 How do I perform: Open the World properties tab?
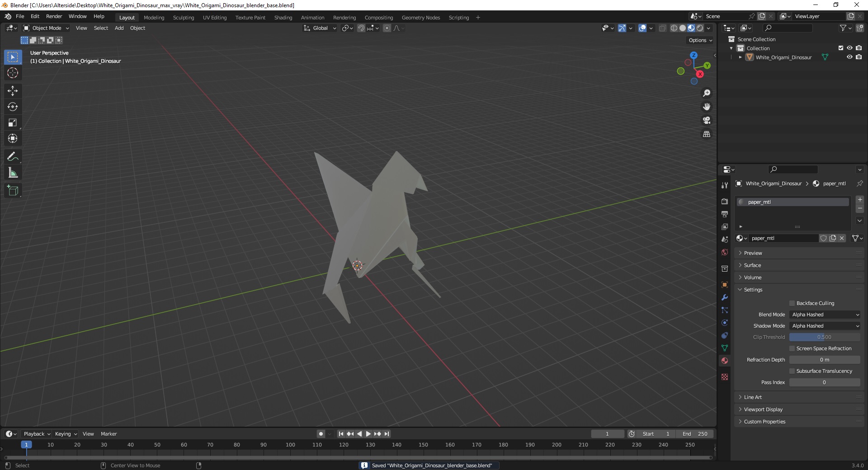click(x=725, y=252)
